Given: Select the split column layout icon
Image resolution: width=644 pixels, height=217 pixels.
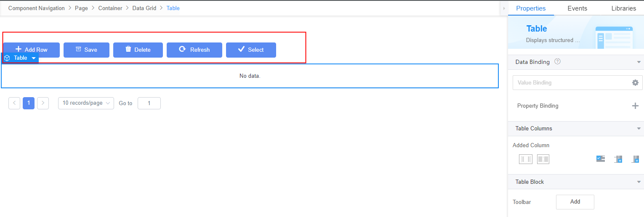Looking at the screenshot, I should [x=543, y=159].
